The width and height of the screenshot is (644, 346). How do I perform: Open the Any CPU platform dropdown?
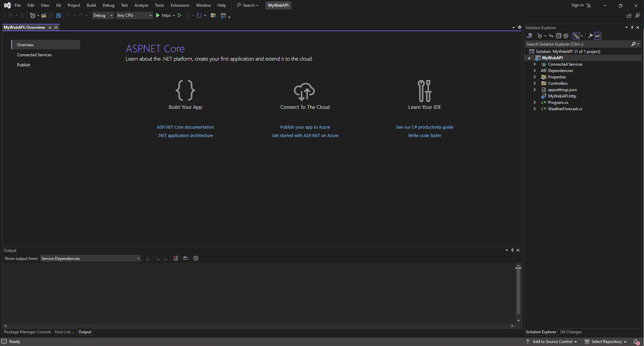pos(134,15)
